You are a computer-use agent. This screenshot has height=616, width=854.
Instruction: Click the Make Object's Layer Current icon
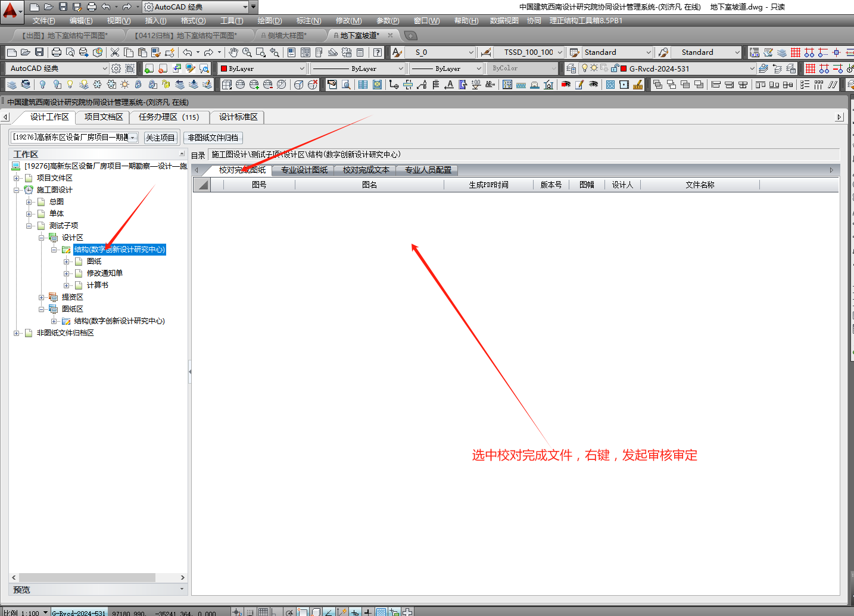[x=763, y=69]
